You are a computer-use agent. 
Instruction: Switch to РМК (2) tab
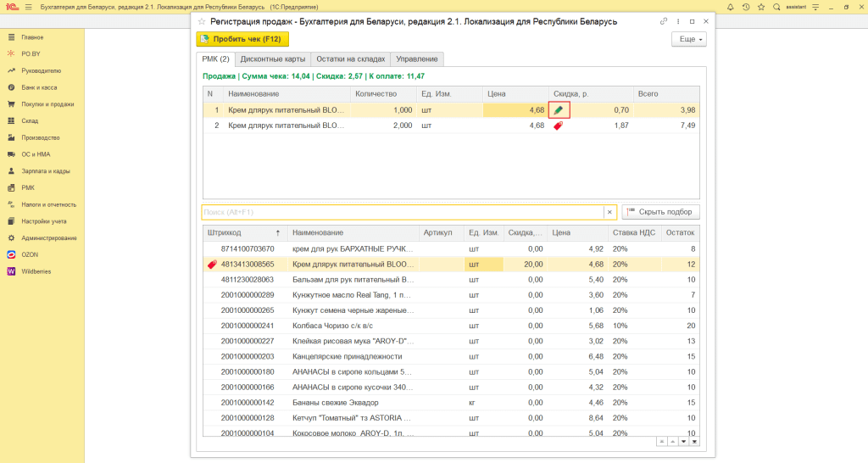(215, 59)
